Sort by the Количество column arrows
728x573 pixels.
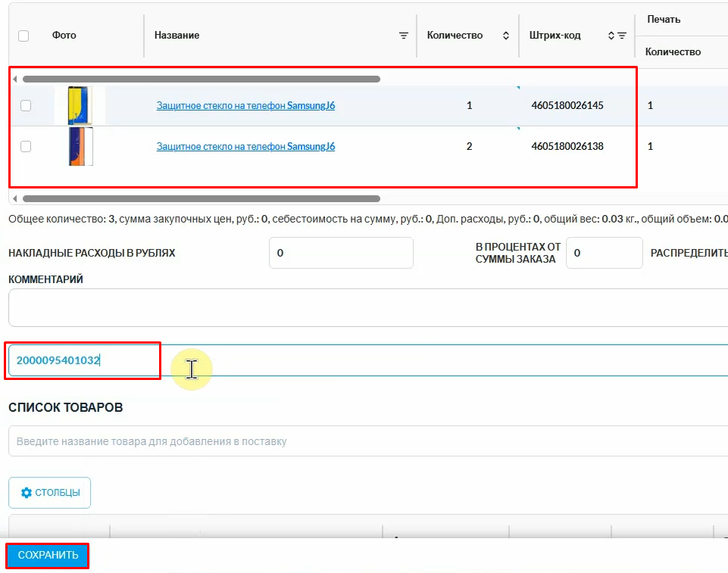click(x=505, y=36)
